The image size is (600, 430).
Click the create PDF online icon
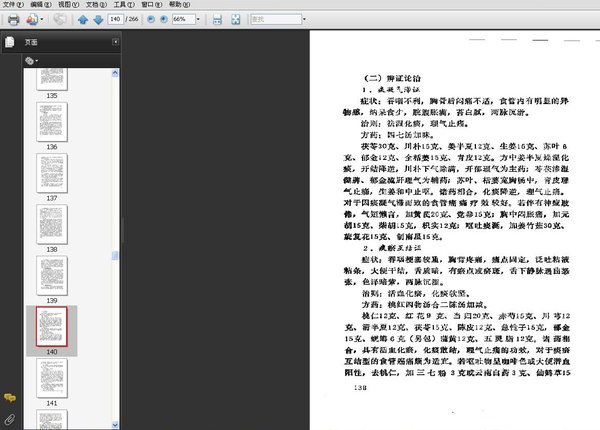32,19
